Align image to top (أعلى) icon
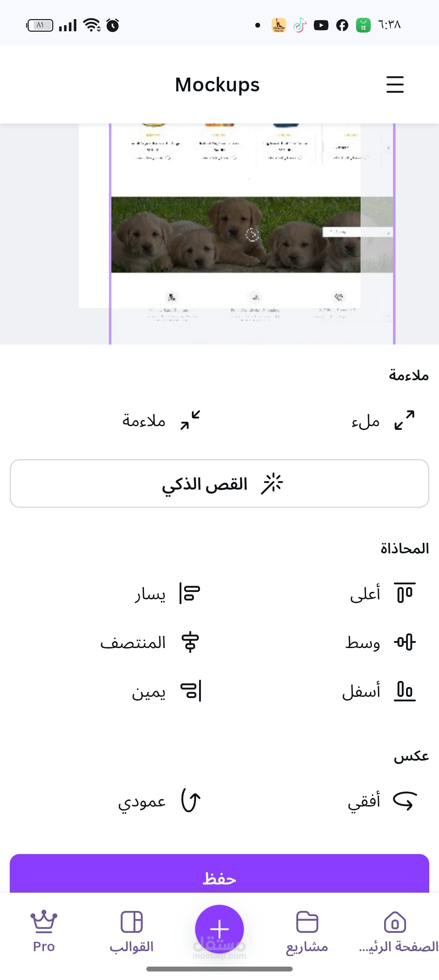 point(405,593)
